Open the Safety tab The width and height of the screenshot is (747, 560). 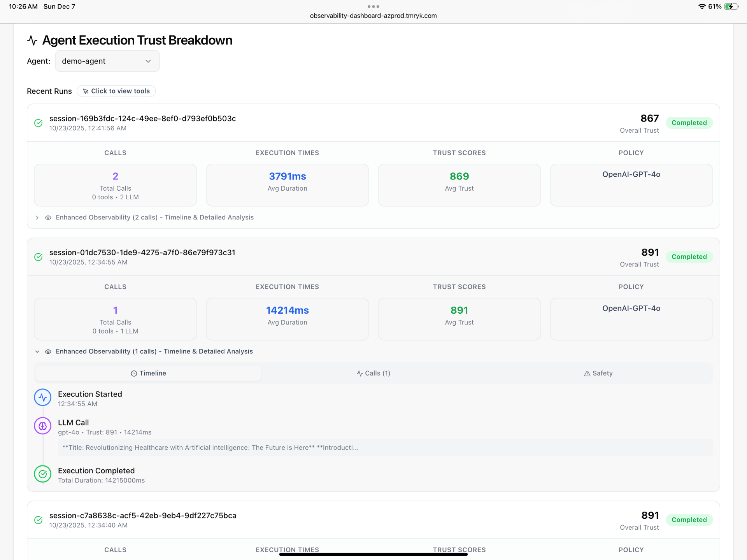pyautogui.click(x=598, y=373)
